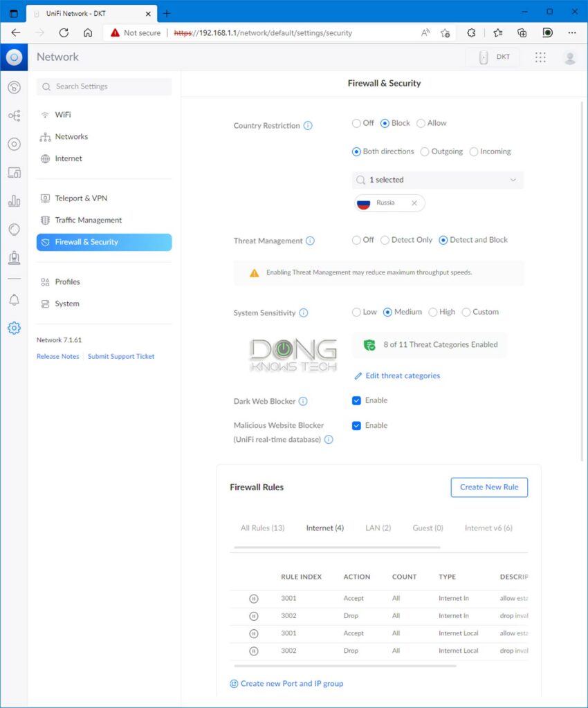Open the UniFi dashboard icon in left rail

[14, 86]
